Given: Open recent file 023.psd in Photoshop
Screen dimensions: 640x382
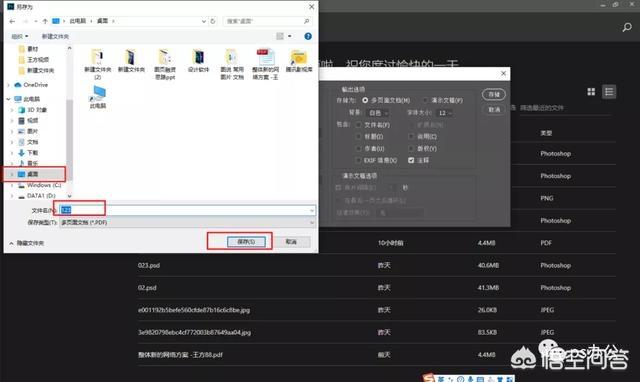Looking at the screenshot, I should coord(149,265).
